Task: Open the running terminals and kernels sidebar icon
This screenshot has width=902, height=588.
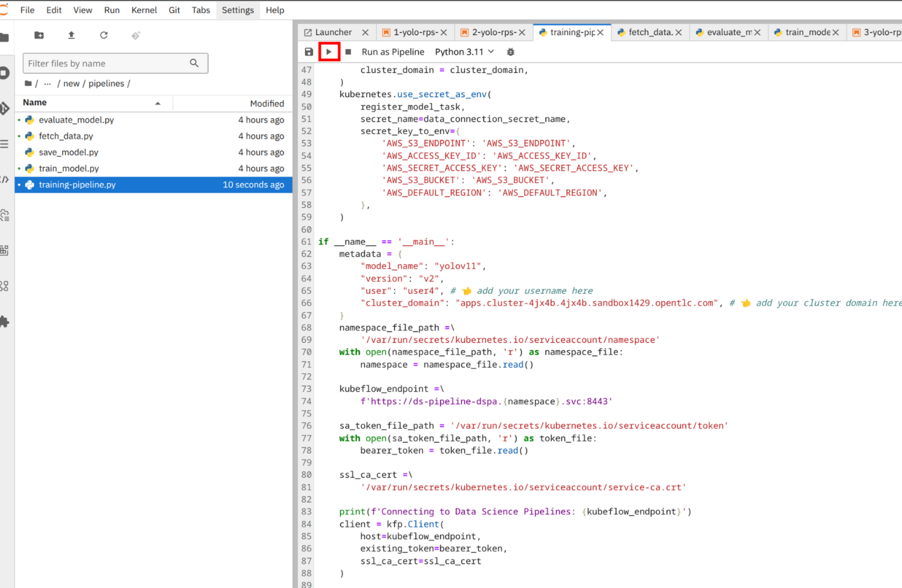Action: pyautogui.click(x=5, y=72)
